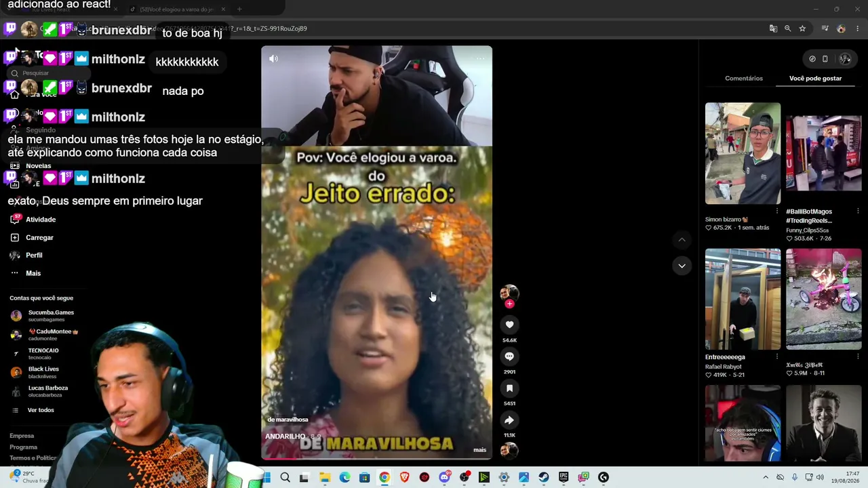Viewport: 868px width, 488px height.
Task: Open the Mais menu item
Action: point(25,273)
